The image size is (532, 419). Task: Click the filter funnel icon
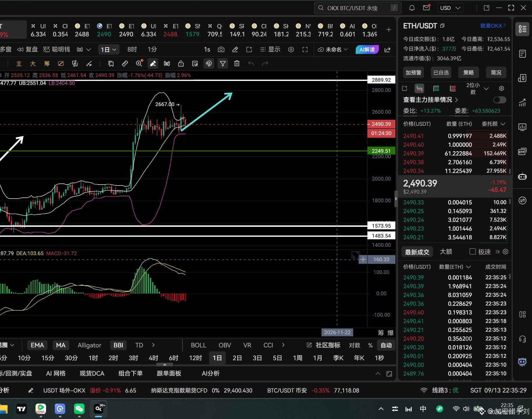pos(223,63)
